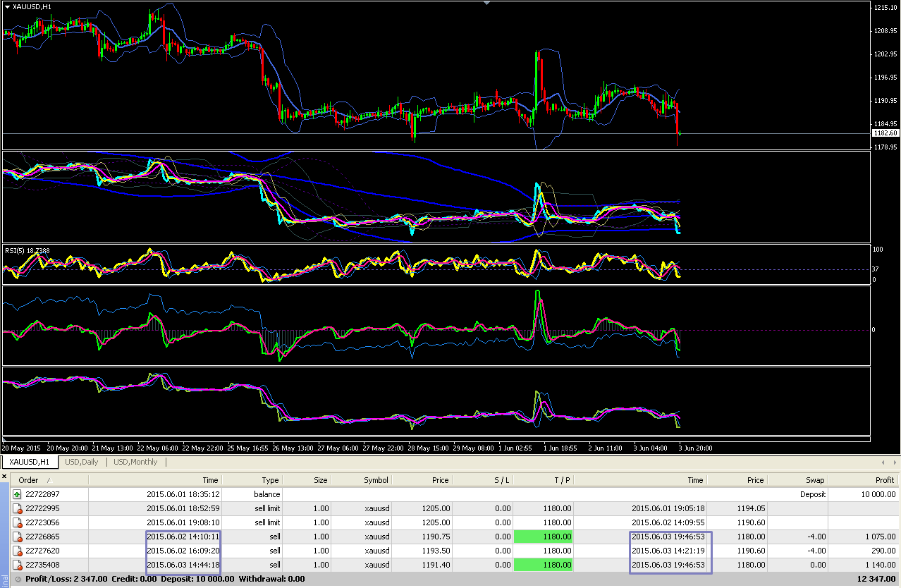Click the green T/P cell of order 22735408

coord(544,565)
